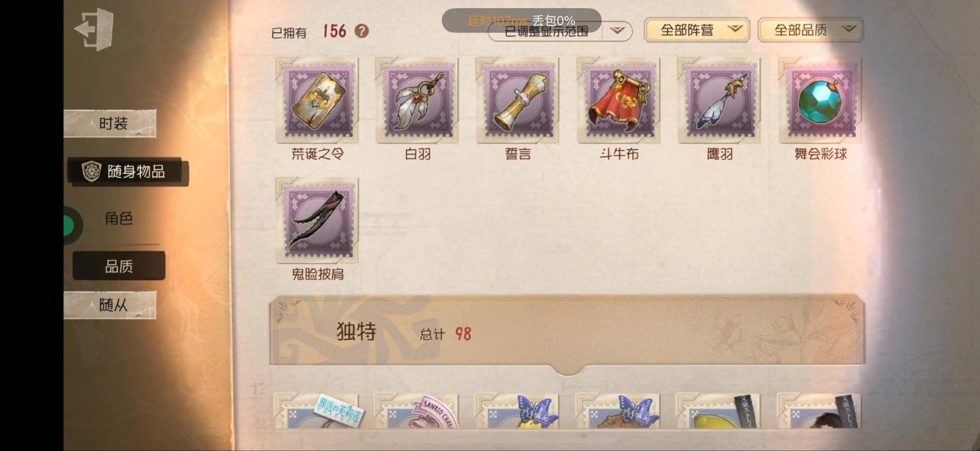This screenshot has width=980, height=451.
Task: Click the 独特 section header banner
Action: click(x=567, y=332)
